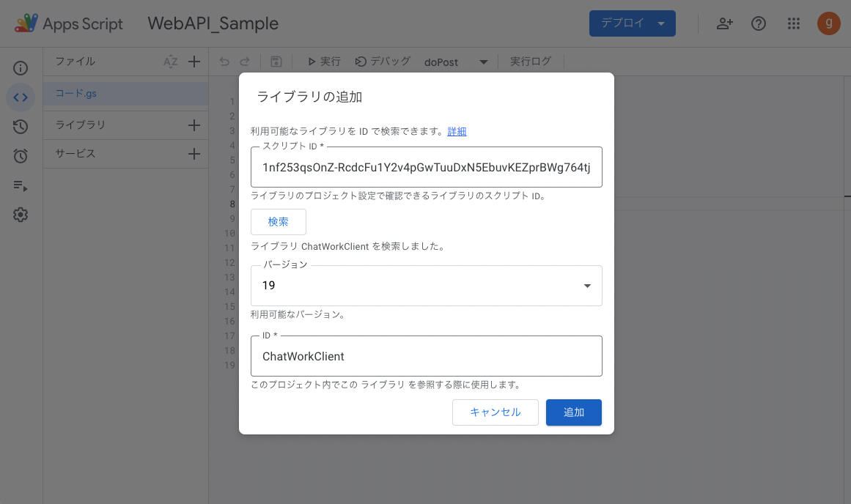The image size is (851, 504).
Task: Open the Google apps grid menu
Action: tap(793, 23)
